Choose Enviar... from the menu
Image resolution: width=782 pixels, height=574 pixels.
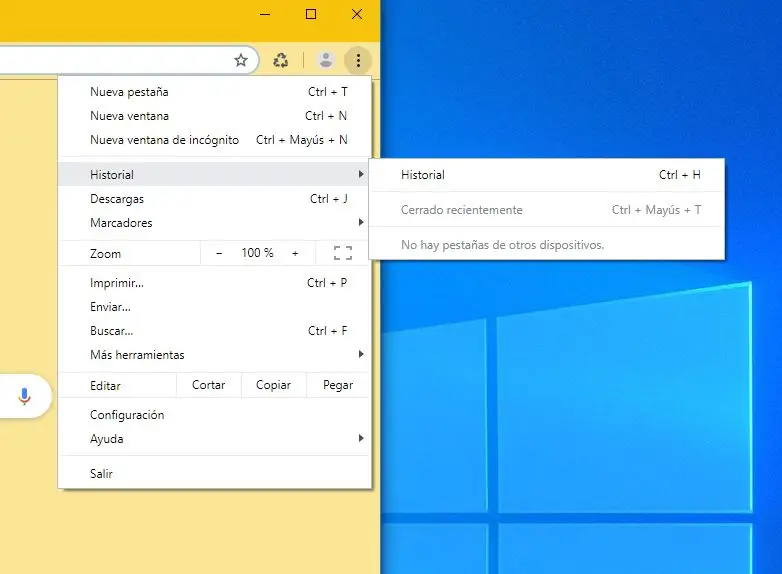click(x=215, y=307)
